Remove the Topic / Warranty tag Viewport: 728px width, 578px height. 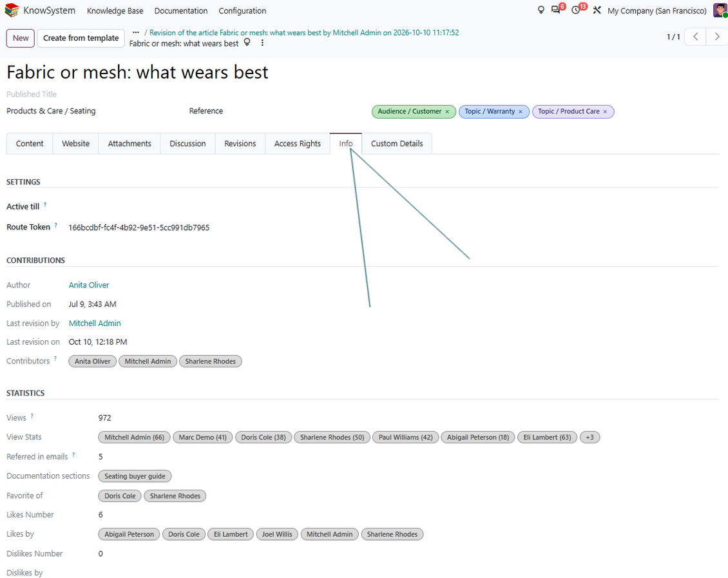coord(521,111)
